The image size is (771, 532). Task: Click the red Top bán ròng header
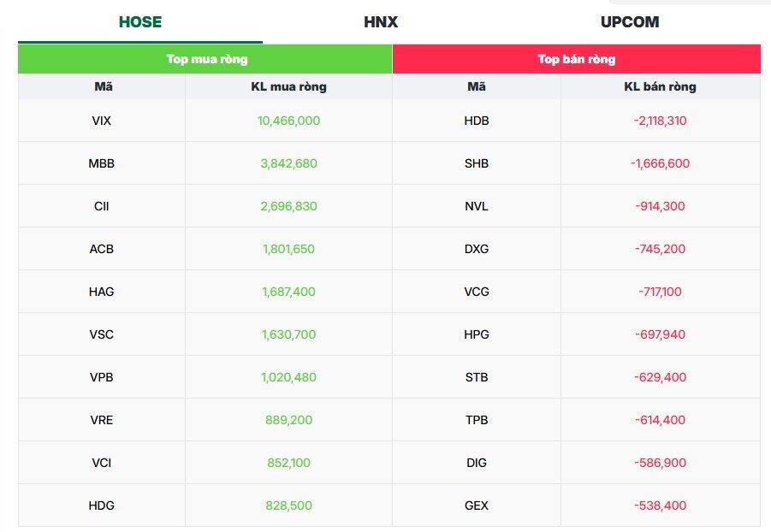click(576, 59)
